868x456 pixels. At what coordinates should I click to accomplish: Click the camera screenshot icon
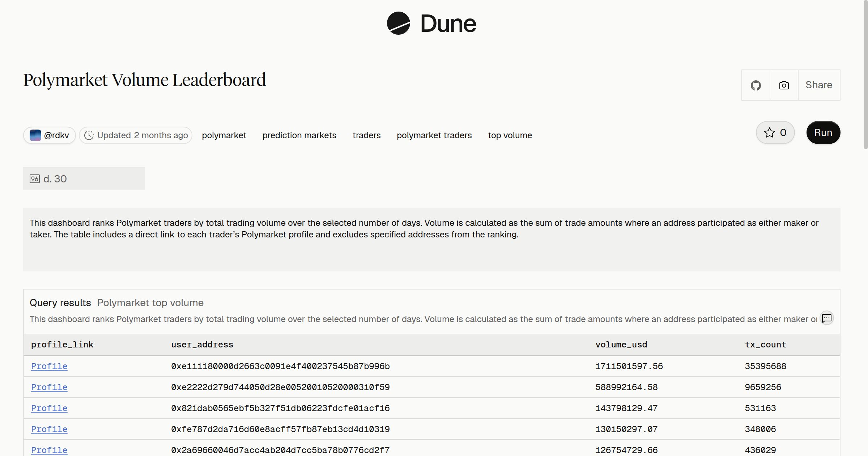(784, 85)
